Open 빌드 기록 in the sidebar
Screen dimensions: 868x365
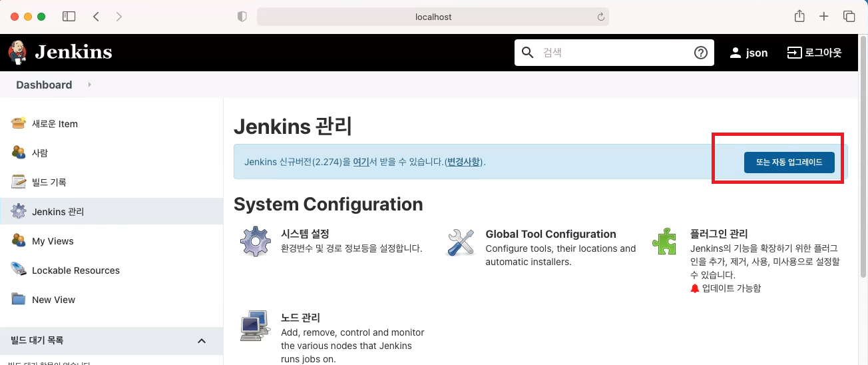tap(49, 182)
